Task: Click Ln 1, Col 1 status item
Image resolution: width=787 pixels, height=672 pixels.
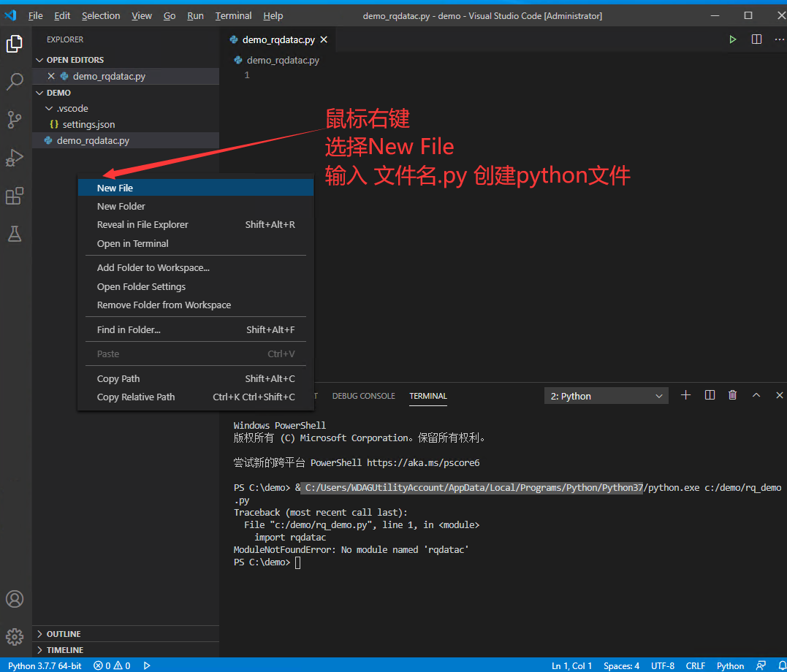Action: (571, 665)
